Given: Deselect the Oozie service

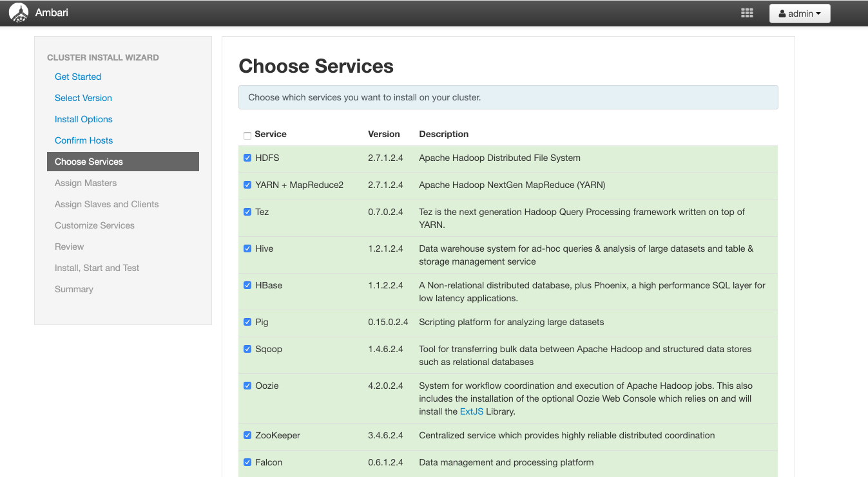Looking at the screenshot, I should pos(247,386).
